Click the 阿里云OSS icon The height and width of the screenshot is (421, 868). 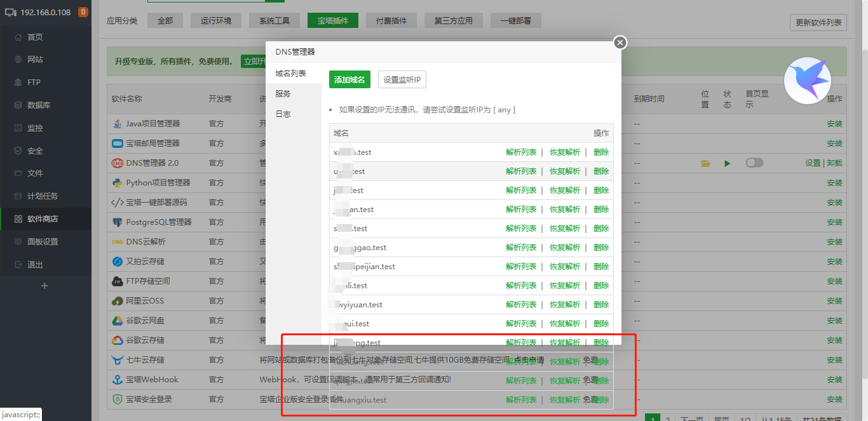117,301
